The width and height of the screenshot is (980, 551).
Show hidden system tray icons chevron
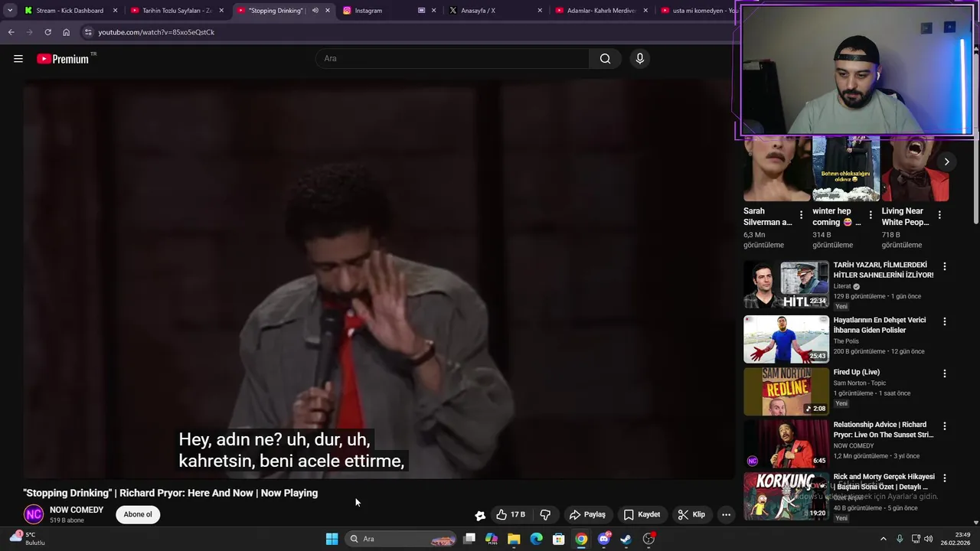tap(883, 539)
